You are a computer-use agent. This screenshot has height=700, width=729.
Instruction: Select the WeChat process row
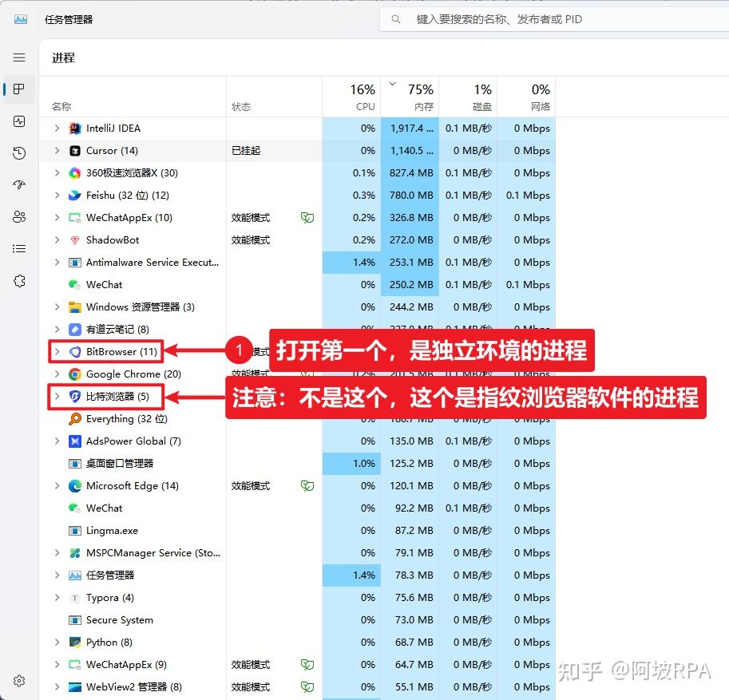point(105,284)
